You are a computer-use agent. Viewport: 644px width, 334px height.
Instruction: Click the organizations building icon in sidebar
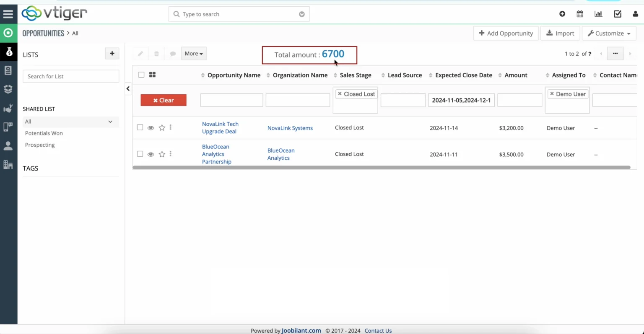8,164
